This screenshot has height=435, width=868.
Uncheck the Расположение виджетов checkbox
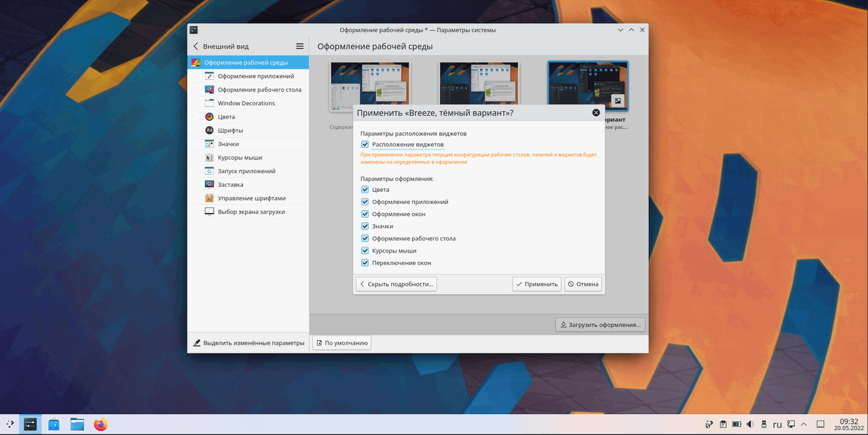tap(365, 144)
